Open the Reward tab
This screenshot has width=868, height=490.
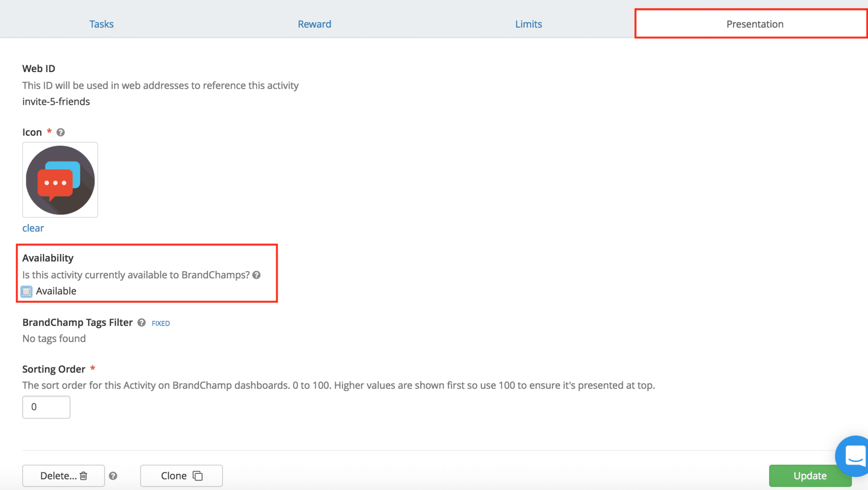314,24
